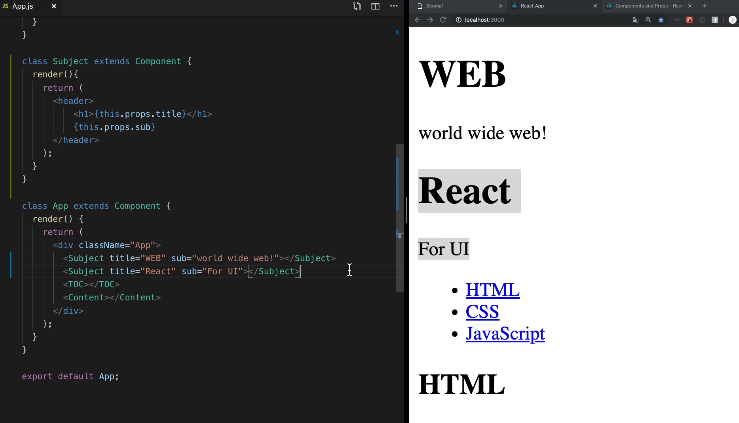Viewport: 739px width, 423px height.
Task: Place cursor on 'class Subject extends Component' line
Action: point(107,61)
